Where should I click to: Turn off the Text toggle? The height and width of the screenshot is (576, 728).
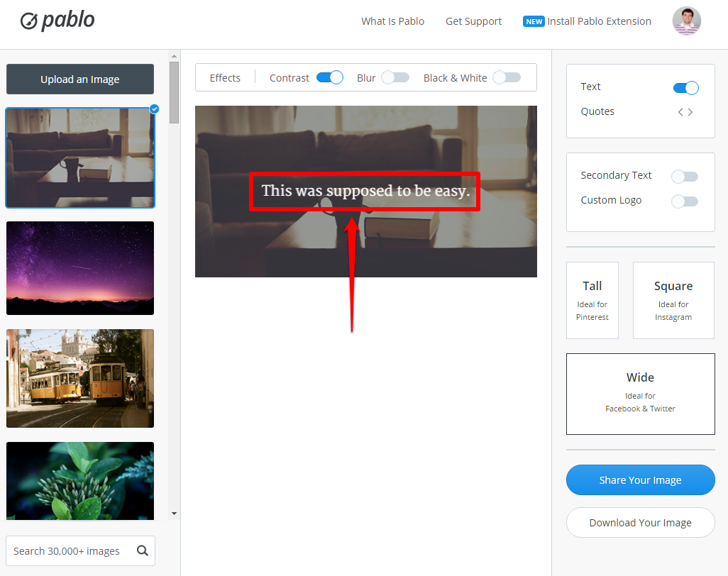tap(685, 88)
